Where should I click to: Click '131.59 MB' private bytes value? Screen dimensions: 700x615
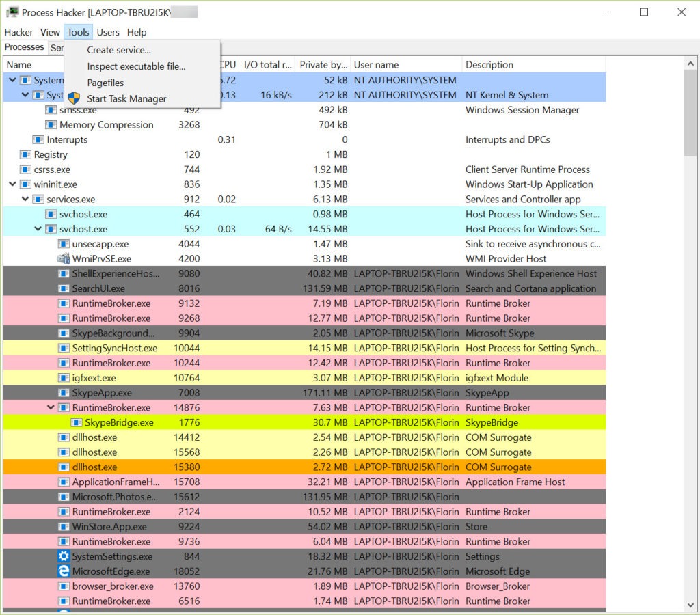(325, 288)
